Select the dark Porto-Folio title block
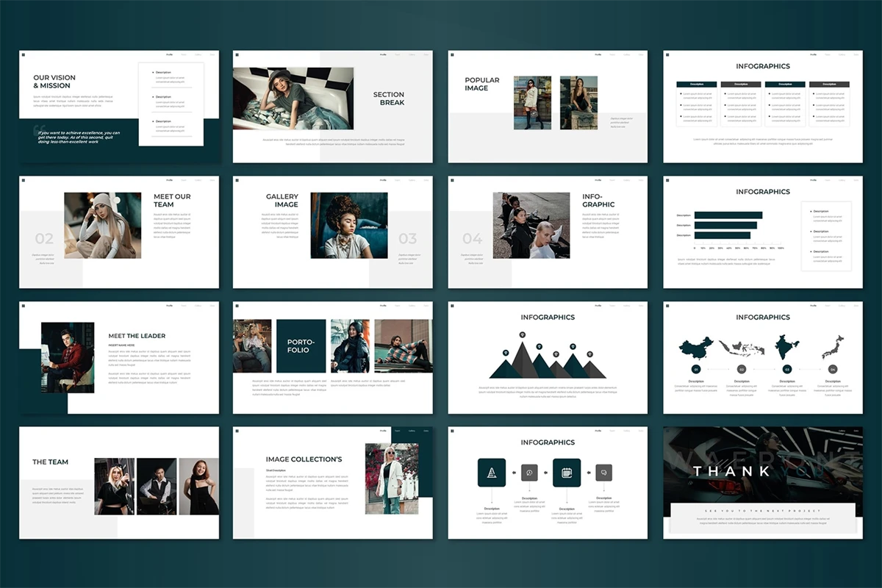The image size is (882, 588). (x=301, y=345)
